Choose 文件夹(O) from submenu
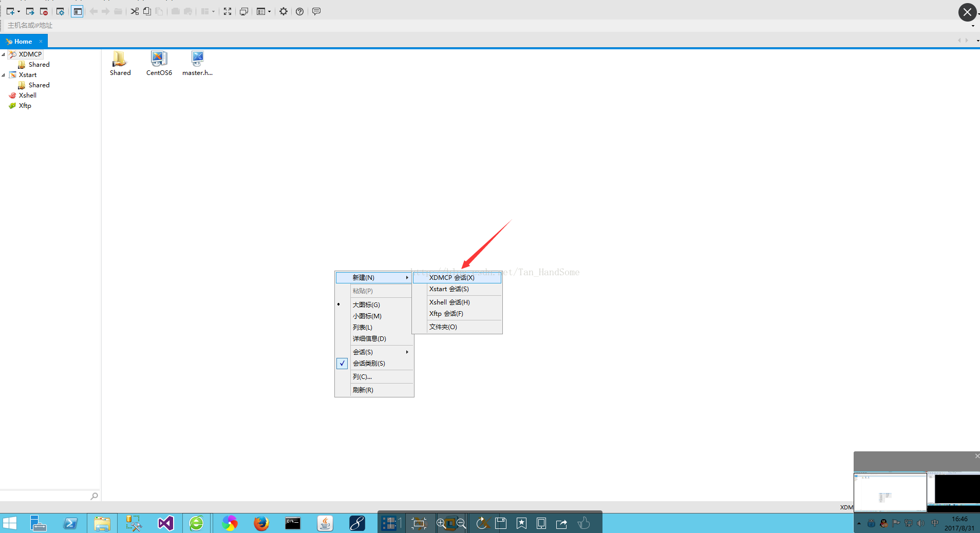This screenshot has width=980, height=533. click(x=457, y=327)
